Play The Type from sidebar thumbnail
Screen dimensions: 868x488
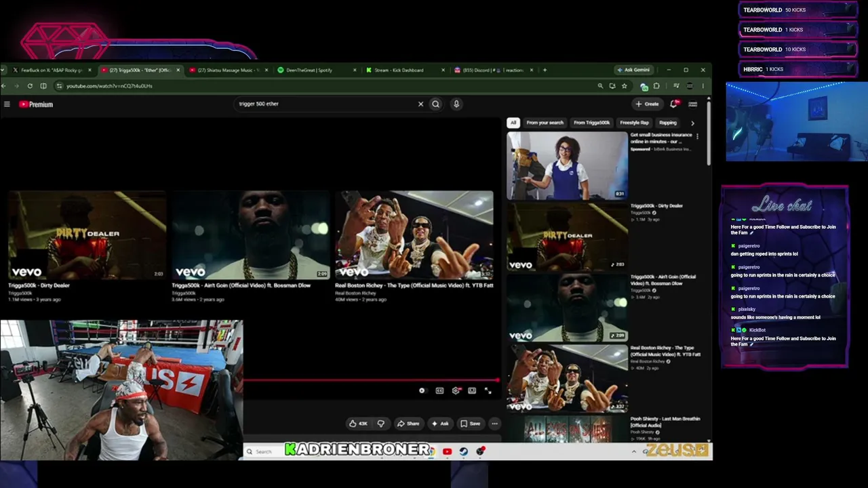coord(568,379)
